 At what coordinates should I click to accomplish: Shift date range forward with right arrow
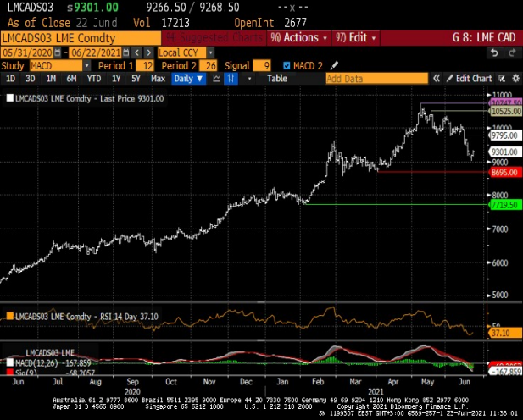148,52
